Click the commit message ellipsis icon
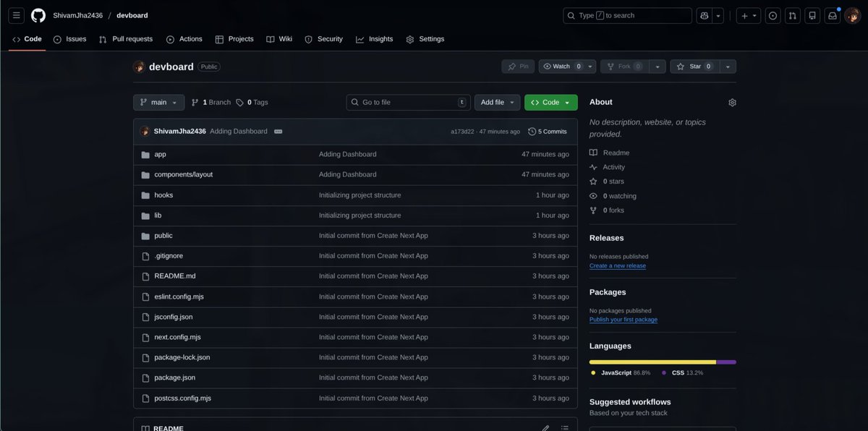 [x=278, y=132]
